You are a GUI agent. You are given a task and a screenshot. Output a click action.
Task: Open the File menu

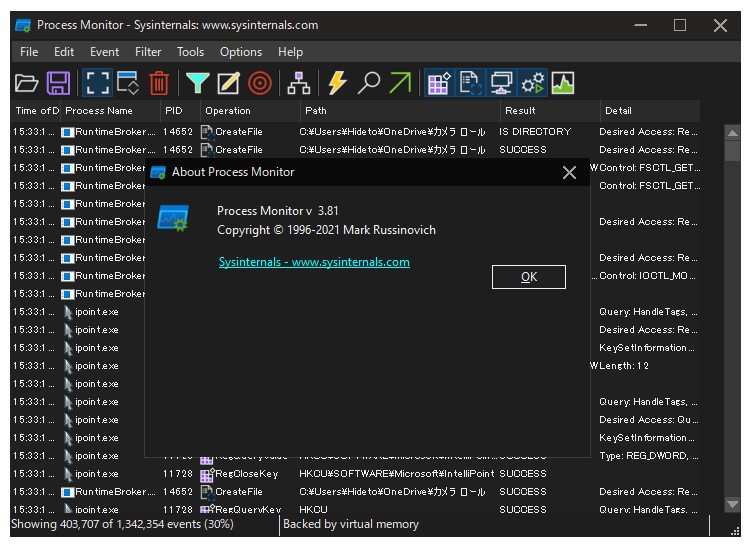tap(29, 52)
